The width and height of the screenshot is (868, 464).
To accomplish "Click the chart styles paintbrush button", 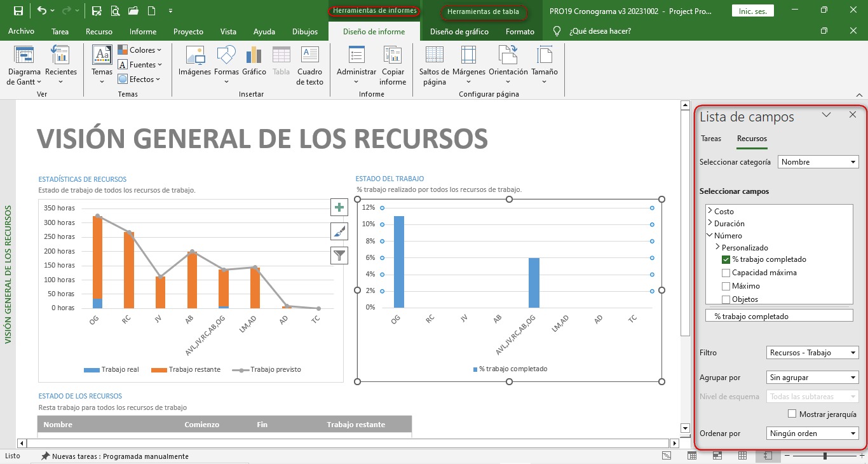I will pyautogui.click(x=339, y=231).
